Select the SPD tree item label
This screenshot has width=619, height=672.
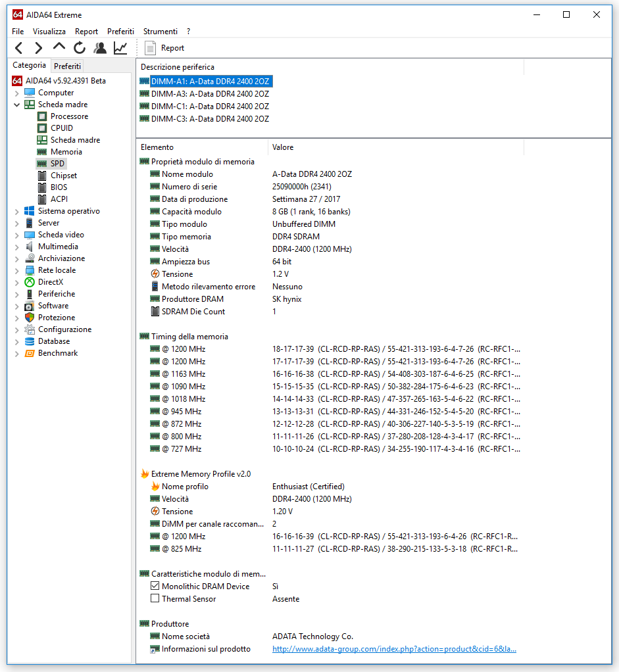pyautogui.click(x=57, y=164)
